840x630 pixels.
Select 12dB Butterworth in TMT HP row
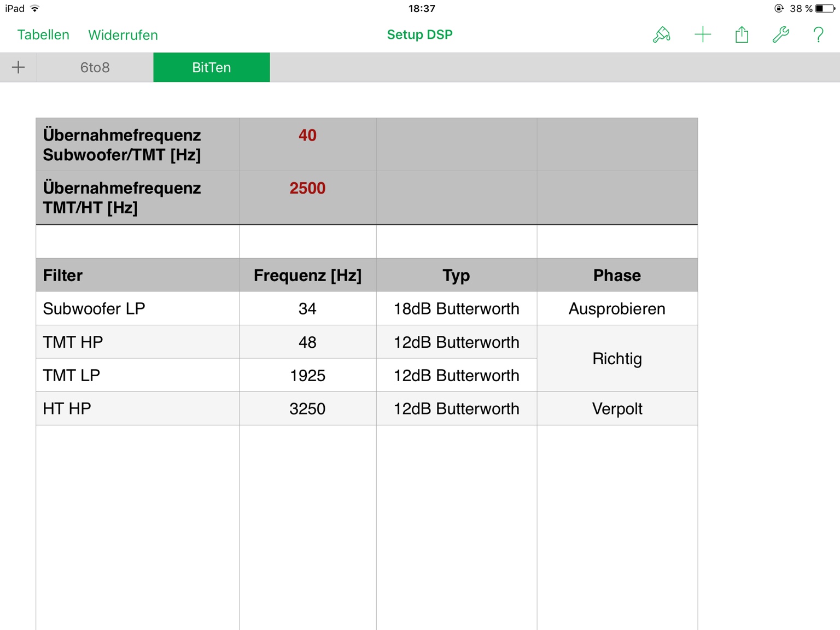(457, 342)
